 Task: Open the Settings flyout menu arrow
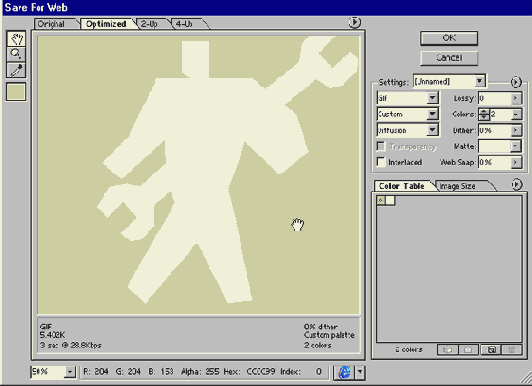point(516,82)
